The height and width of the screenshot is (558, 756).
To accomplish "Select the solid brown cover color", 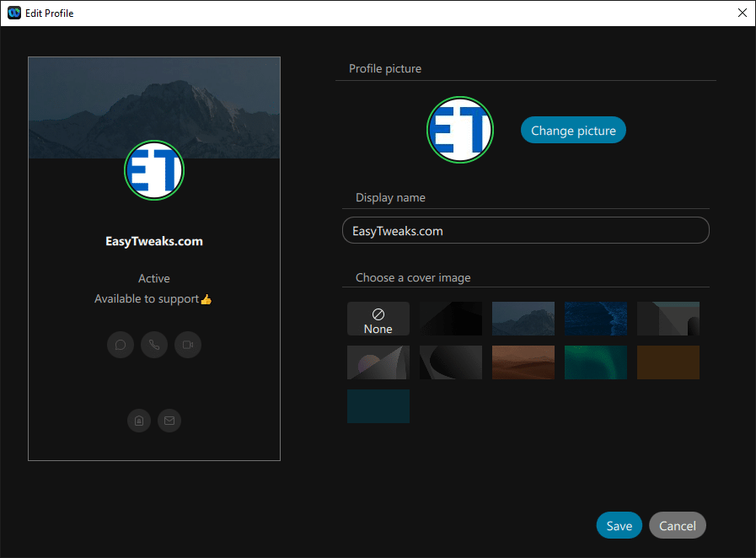I will [x=668, y=362].
